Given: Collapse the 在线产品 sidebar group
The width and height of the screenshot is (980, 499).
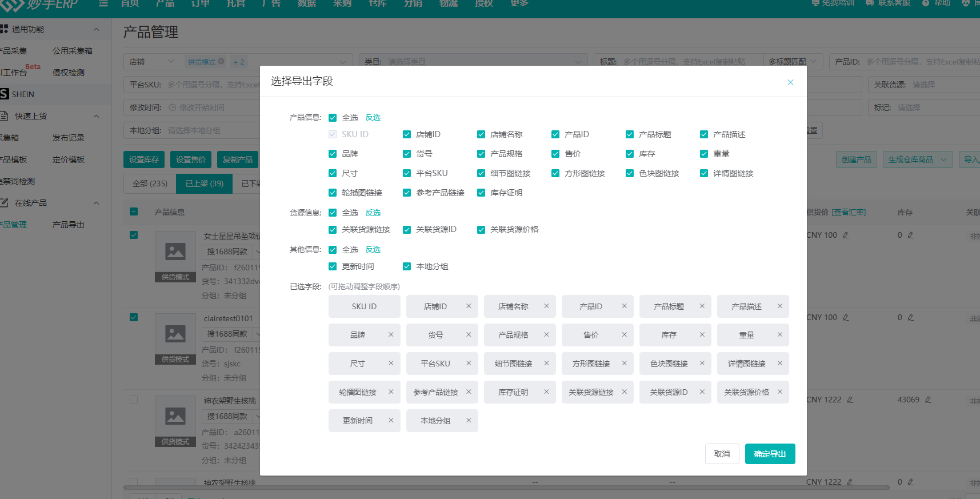Looking at the screenshot, I should coord(96,203).
